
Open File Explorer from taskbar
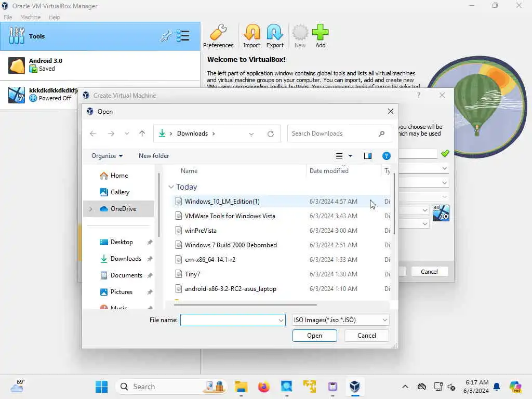[x=241, y=387]
